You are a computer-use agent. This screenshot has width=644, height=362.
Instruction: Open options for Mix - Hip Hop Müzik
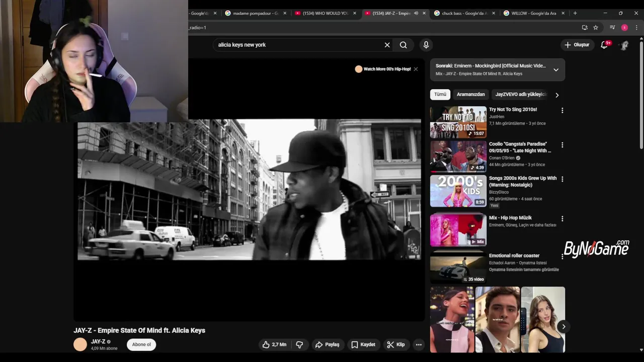562,219
